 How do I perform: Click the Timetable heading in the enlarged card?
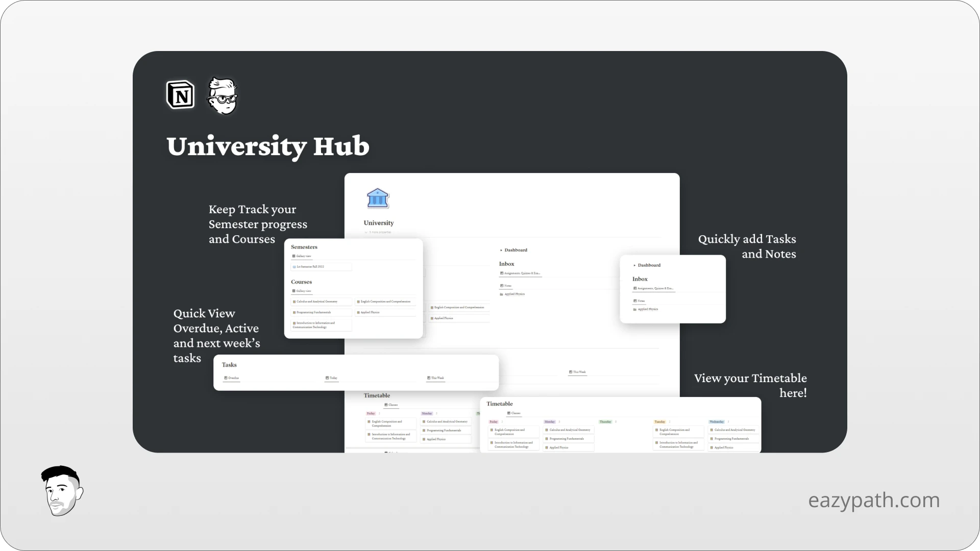pyautogui.click(x=500, y=404)
